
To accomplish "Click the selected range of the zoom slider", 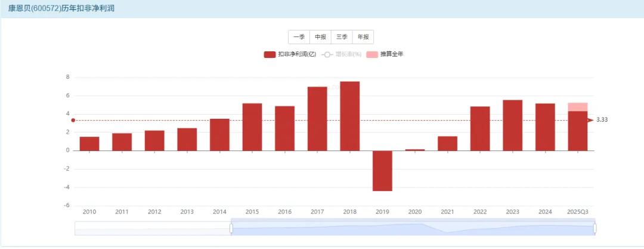I will [x=413, y=229].
